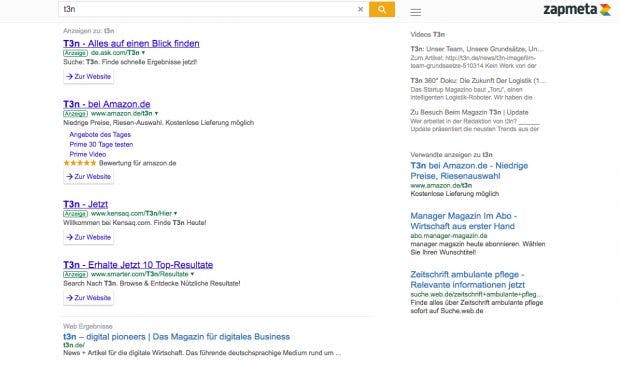This screenshot has height=365, width=620.
Task: Open 'Prime Video' sitelink
Action: point(88,154)
